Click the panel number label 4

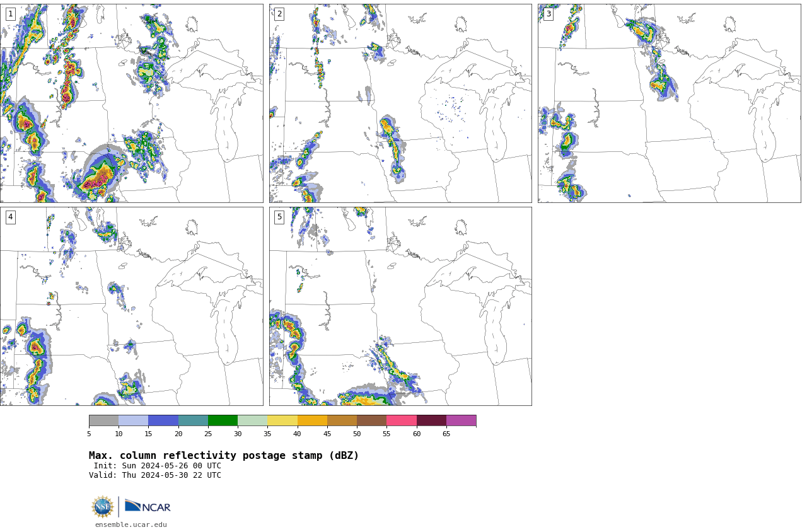pyautogui.click(x=11, y=217)
